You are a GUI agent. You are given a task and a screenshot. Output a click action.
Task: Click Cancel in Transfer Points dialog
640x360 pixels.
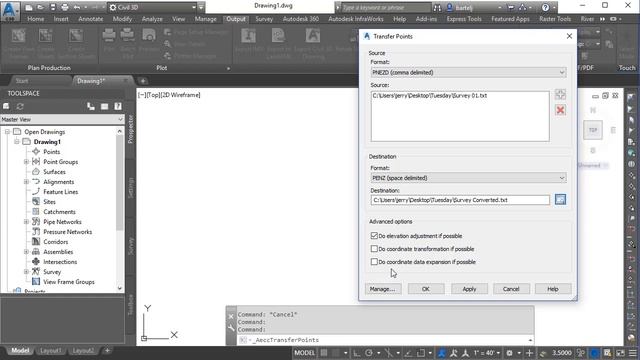[x=511, y=289]
